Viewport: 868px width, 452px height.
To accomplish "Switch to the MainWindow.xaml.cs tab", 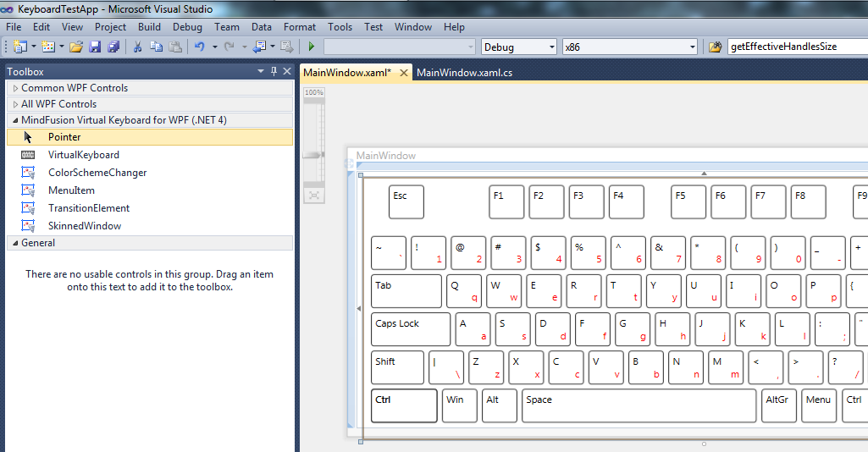I will [x=464, y=73].
